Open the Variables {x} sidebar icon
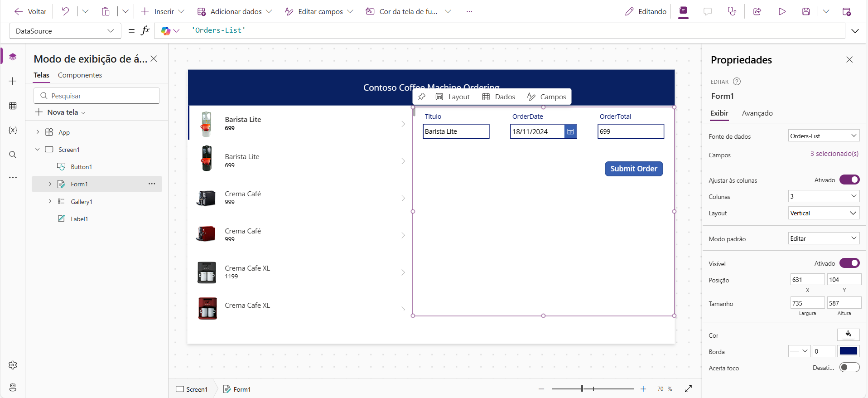Viewport: 868px width, 398px height. 13,130
